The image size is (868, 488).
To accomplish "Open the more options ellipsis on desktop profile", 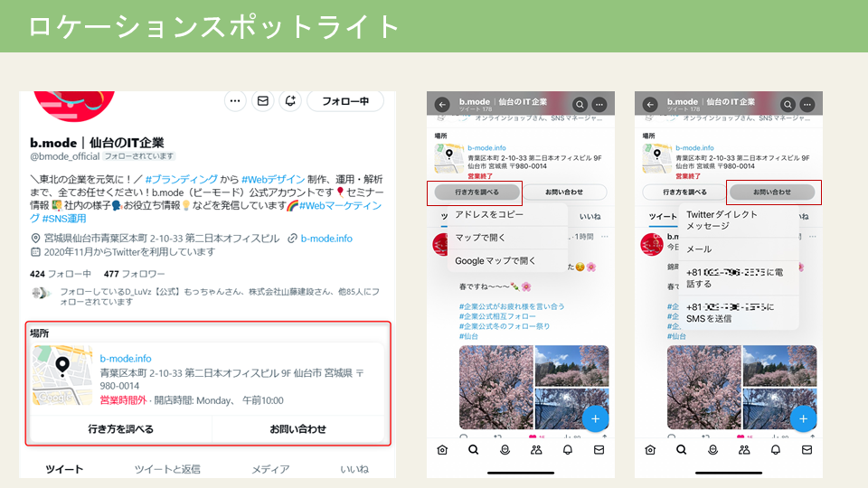I will pyautogui.click(x=235, y=101).
